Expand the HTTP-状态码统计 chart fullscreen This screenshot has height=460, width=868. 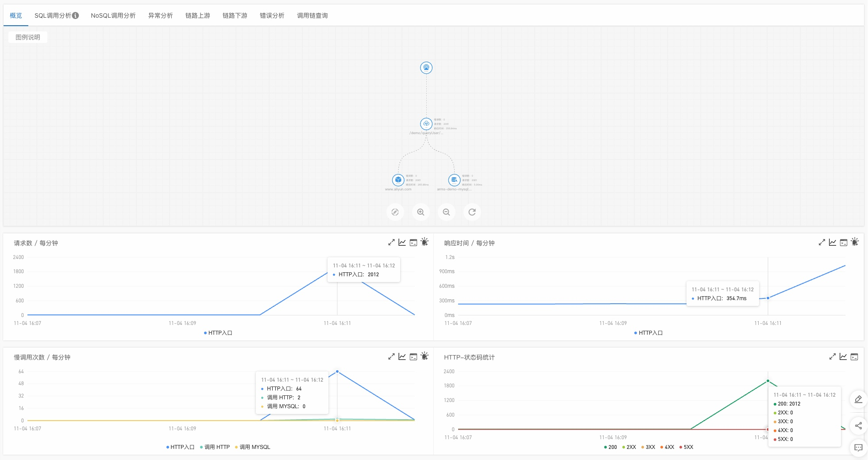pos(833,357)
